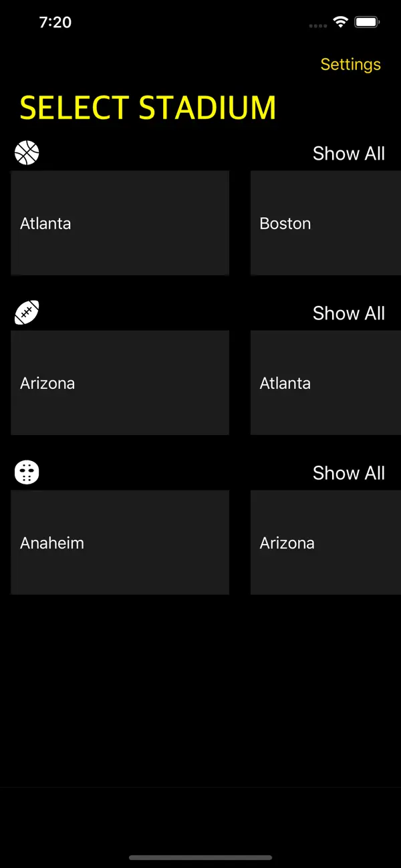Open Settings from the top right
Viewport: 401px width, 868px height.
click(x=350, y=64)
